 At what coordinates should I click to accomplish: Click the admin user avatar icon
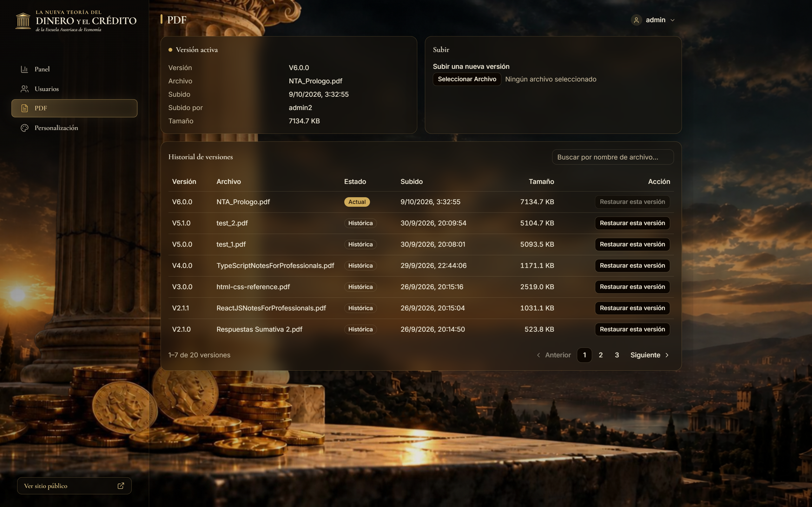(x=636, y=20)
